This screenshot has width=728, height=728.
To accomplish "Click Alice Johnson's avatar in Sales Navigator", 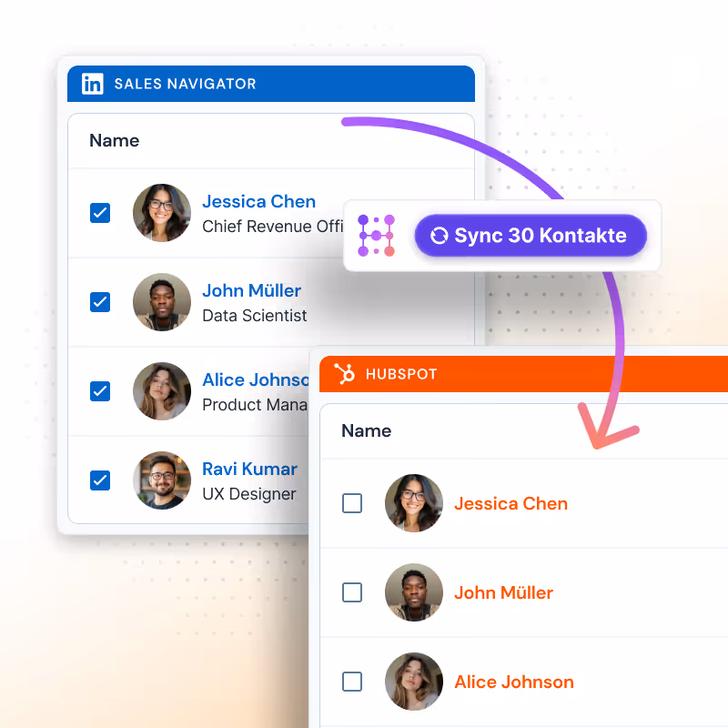I will coord(162,391).
